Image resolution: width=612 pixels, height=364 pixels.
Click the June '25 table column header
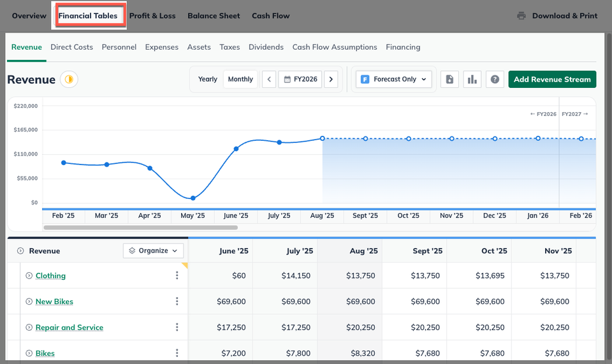point(221,251)
